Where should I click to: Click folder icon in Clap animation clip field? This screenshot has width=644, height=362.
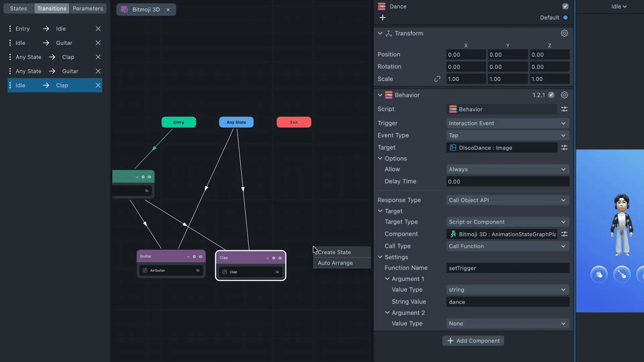coord(277,272)
